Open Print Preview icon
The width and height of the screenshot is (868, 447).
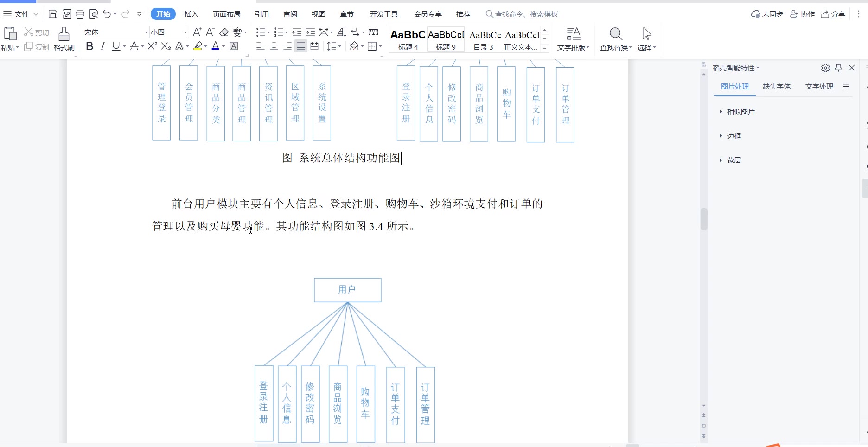(x=93, y=14)
